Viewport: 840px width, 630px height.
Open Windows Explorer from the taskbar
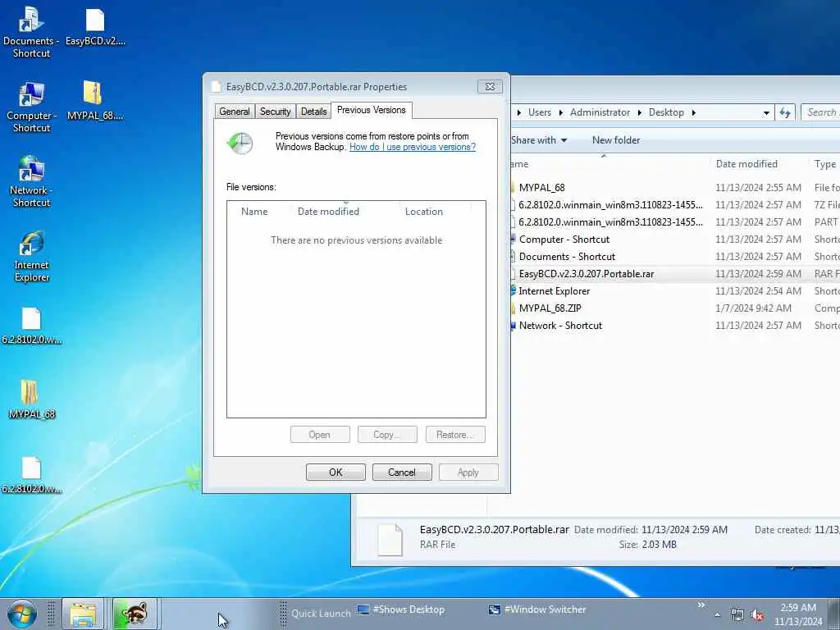[83, 614]
